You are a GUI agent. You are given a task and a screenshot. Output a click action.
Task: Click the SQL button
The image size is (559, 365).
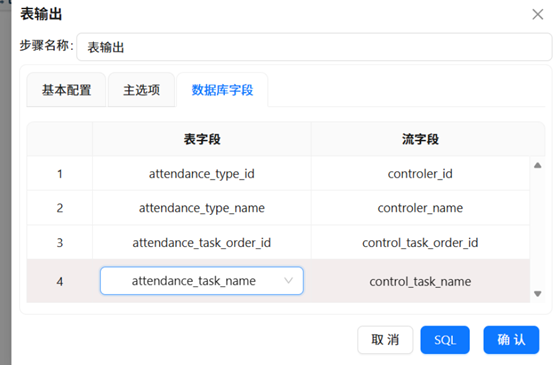pyautogui.click(x=445, y=340)
